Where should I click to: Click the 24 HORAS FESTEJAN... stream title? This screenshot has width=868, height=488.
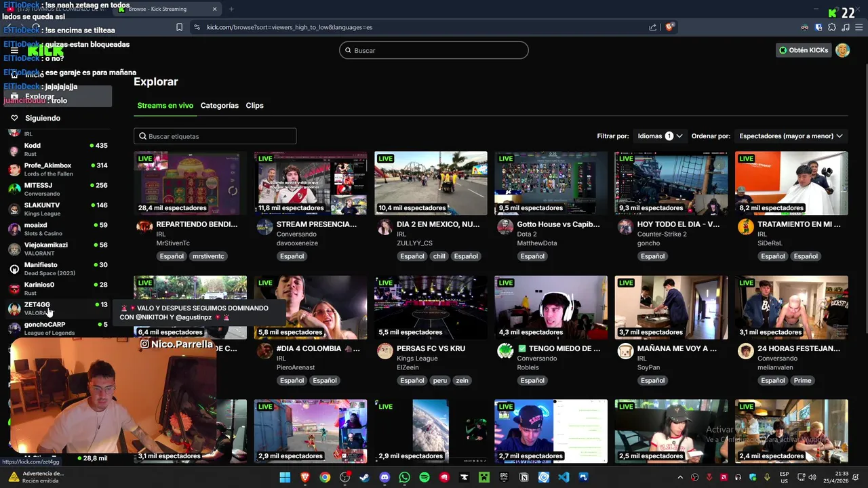(x=799, y=348)
